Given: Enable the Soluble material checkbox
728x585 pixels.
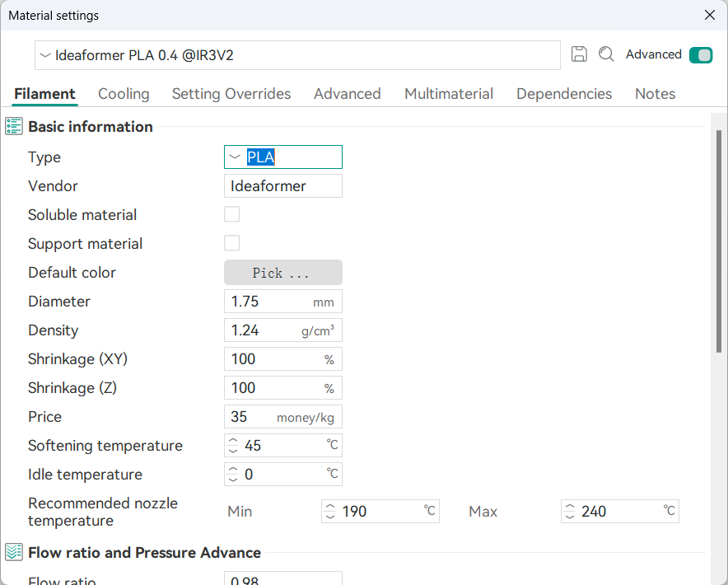Looking at the screenshot, I should tap(231, 215).
